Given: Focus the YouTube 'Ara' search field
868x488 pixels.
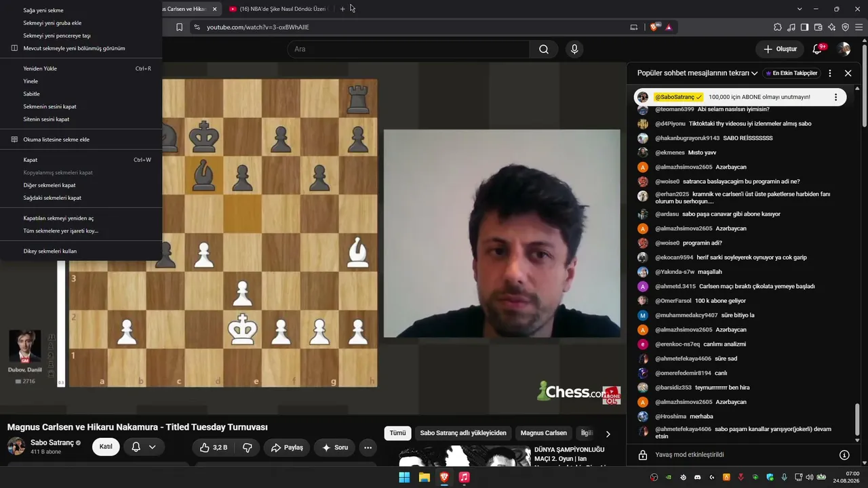Looking at the screenshot, I should pos(408,49).
